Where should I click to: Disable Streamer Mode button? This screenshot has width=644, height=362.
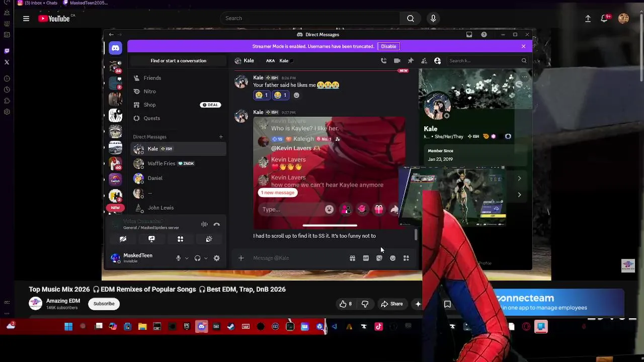pyautogui.click(x=388, y=46)
